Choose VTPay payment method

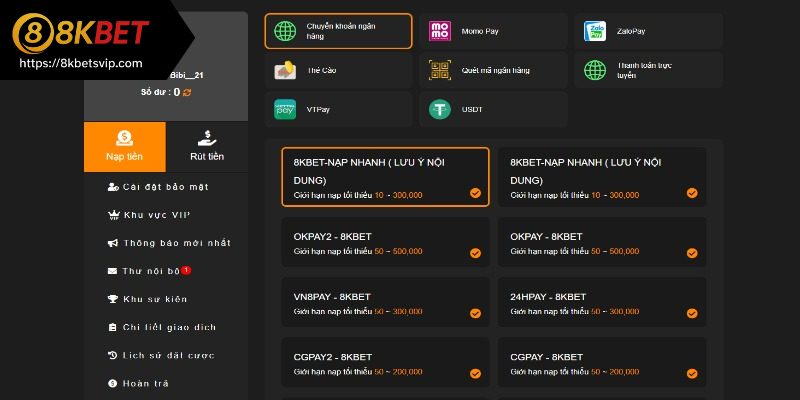coord(338,109)
